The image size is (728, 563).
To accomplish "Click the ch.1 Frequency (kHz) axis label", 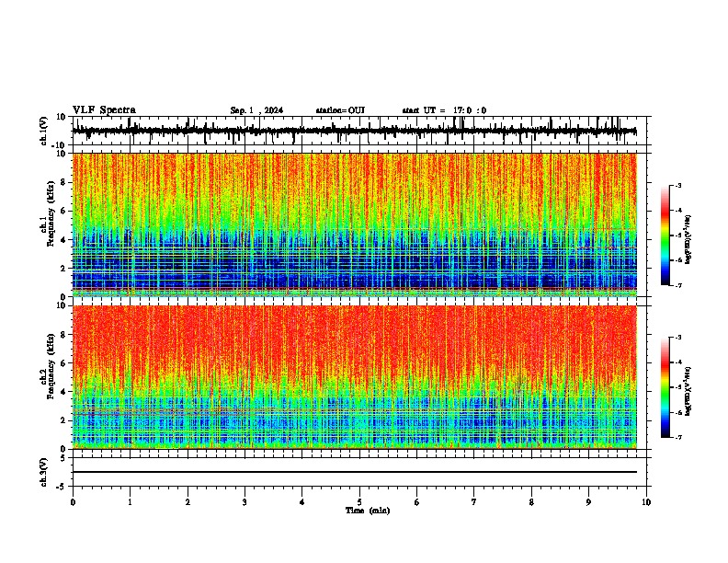I will coord(51,214).
